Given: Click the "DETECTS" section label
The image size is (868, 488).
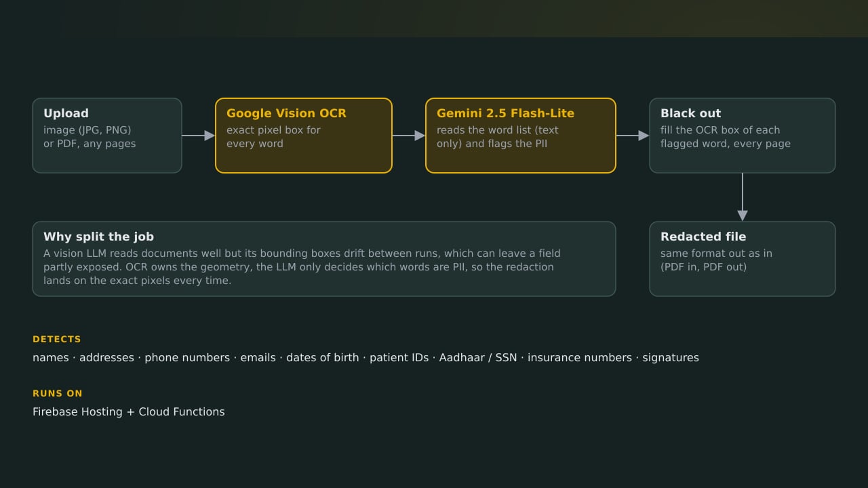Looking at the screenshot, I should [x=57, y=340].
